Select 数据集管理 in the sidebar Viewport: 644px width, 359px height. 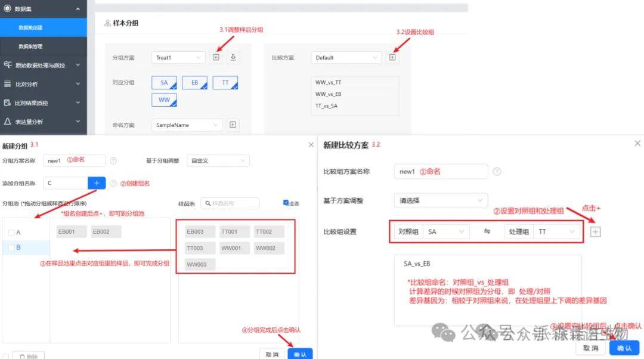[x=31, y=46]
